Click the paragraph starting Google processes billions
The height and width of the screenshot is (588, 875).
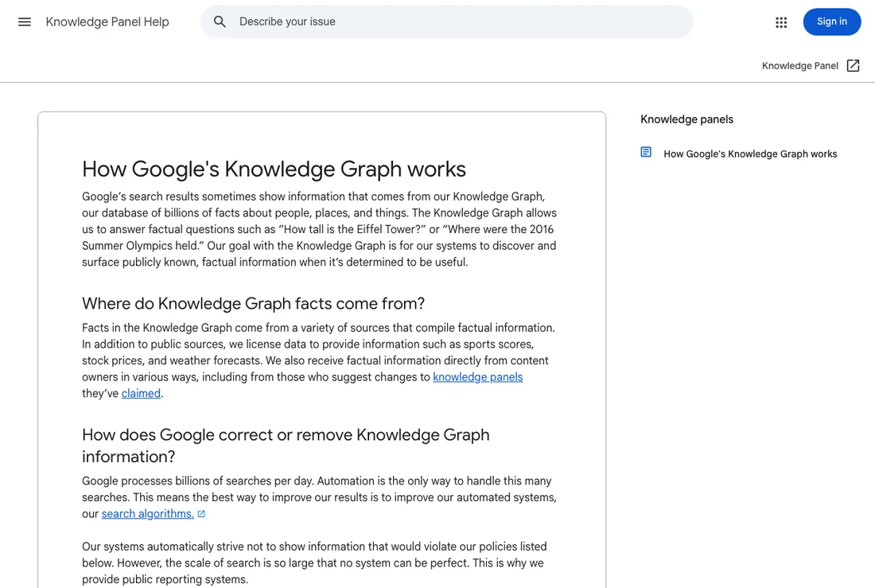click(x=319, y=497)
